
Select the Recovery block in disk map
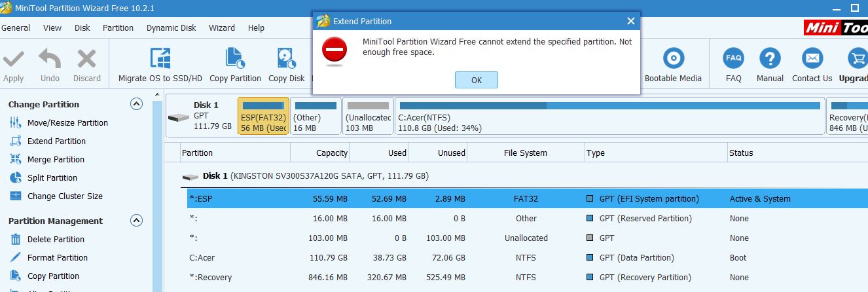(x=847, y=116)
